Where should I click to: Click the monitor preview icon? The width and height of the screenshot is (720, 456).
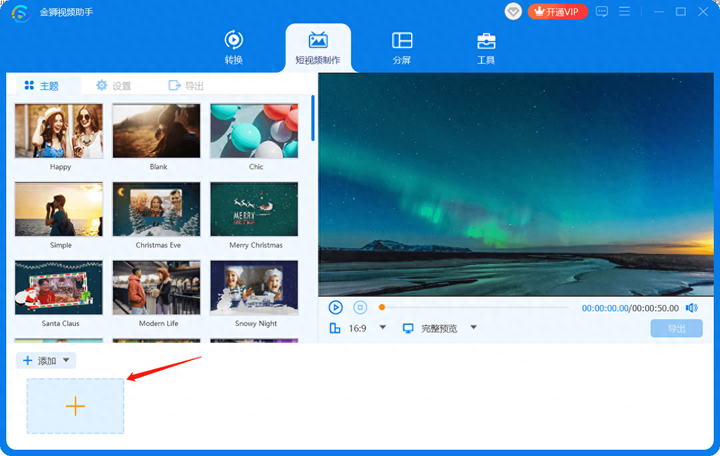pos(408,328)
